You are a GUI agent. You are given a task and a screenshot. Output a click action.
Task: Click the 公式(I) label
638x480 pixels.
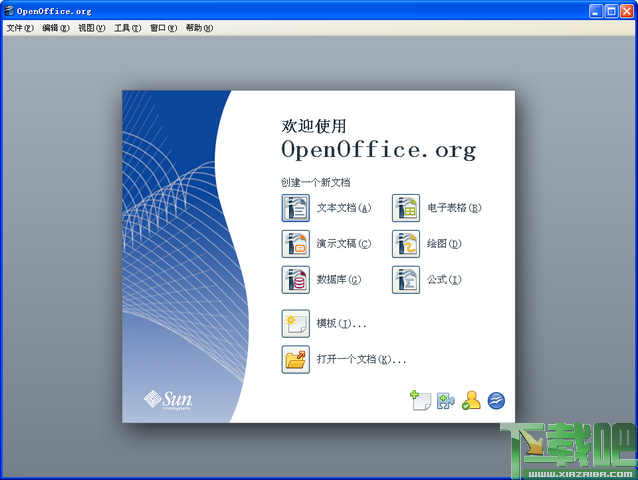(x=444, y=280)
